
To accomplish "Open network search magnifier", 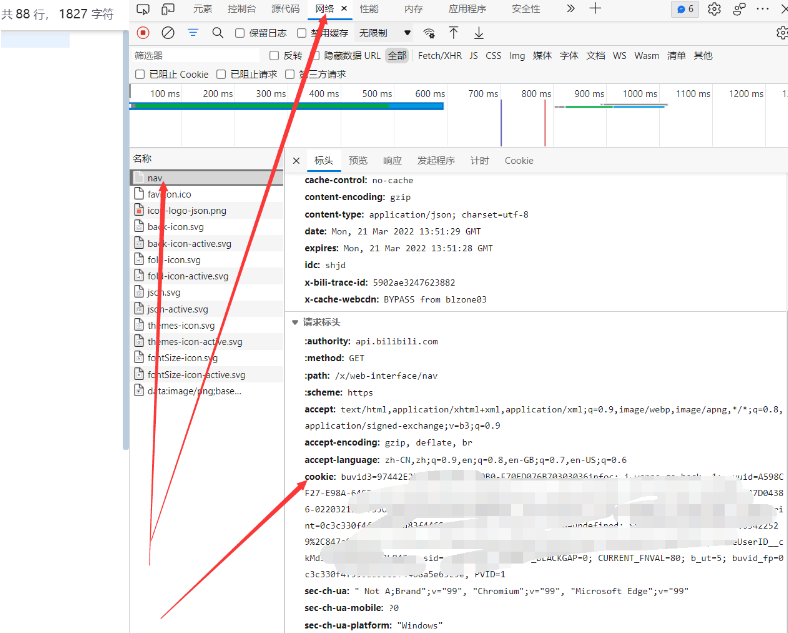I will click(217, 33).
